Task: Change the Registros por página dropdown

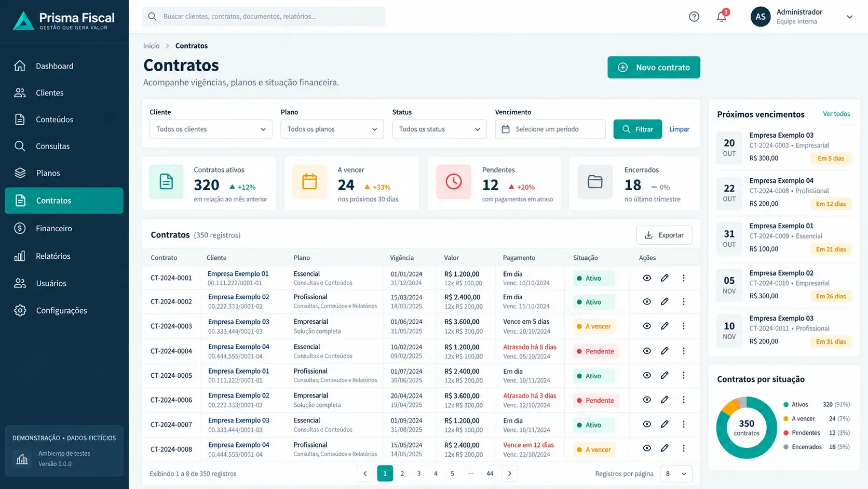Action: point(676,473)
